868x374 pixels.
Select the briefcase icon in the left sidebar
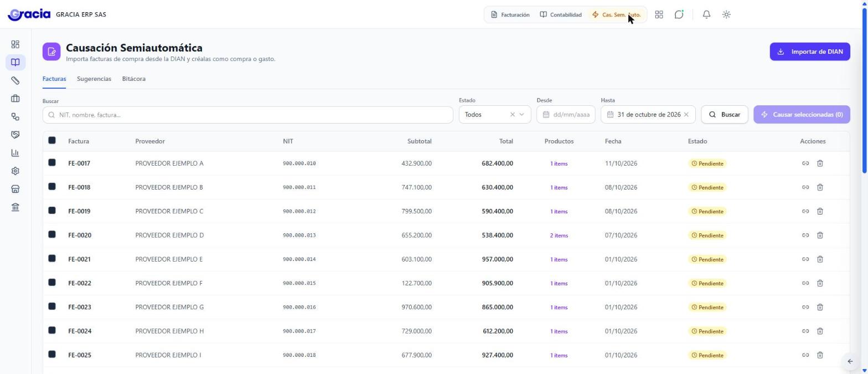[x=15, y=99]
